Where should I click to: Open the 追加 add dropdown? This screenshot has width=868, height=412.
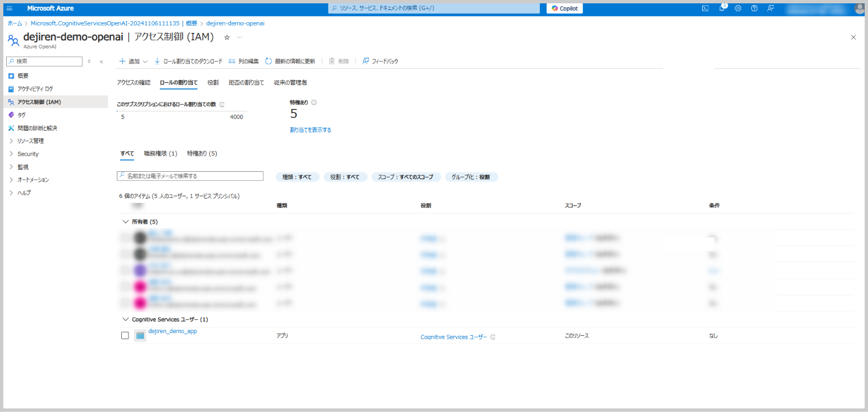tap(134, 61)
